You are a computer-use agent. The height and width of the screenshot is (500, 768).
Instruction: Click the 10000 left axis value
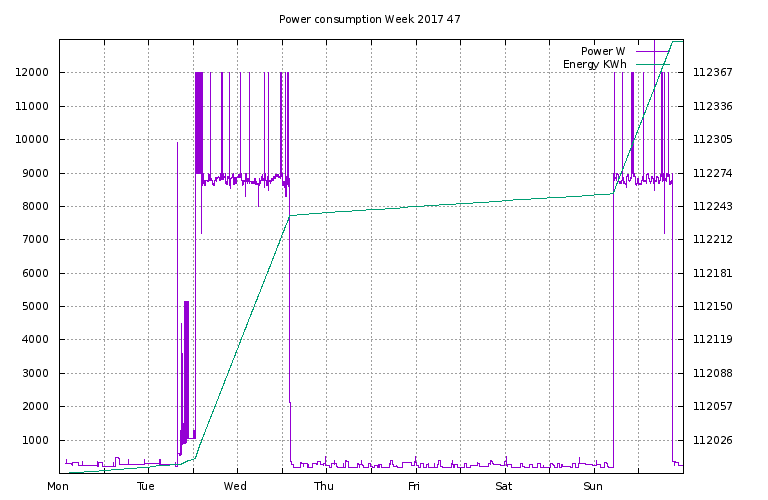(x=32, y=140)
